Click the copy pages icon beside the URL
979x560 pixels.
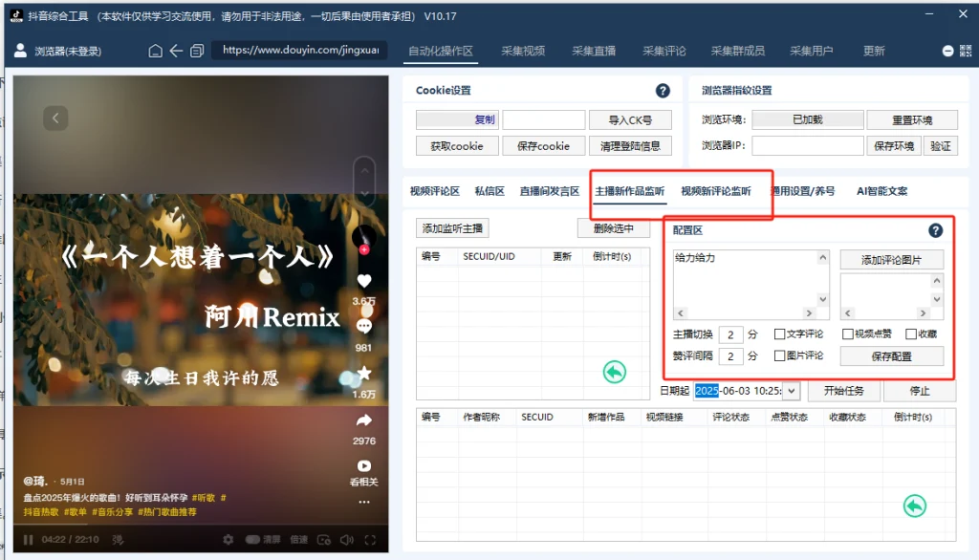pos(197,51)
